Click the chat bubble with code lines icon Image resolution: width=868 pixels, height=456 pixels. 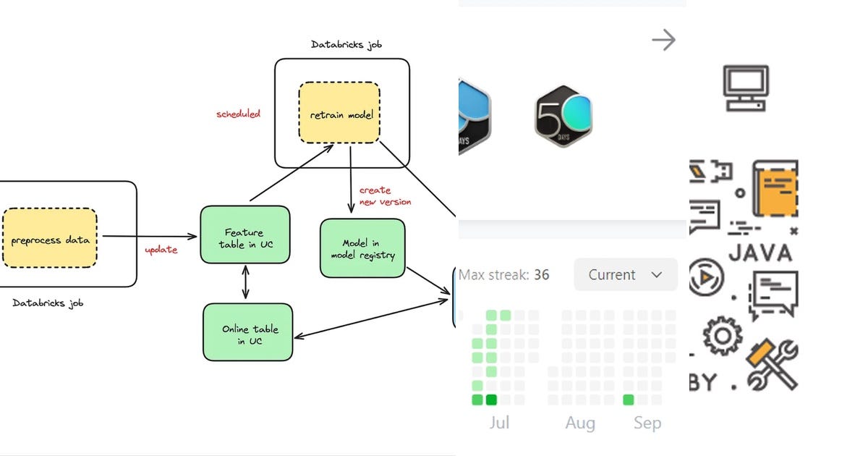[773, 295]
